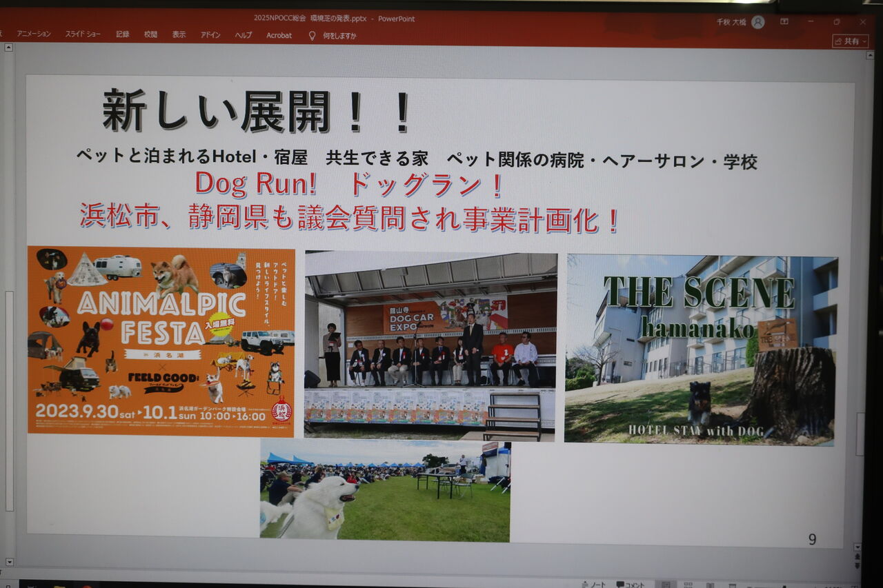Go to previous slide with double-arrow button
The height and width of the screenshot is (588, 883).
857,556
